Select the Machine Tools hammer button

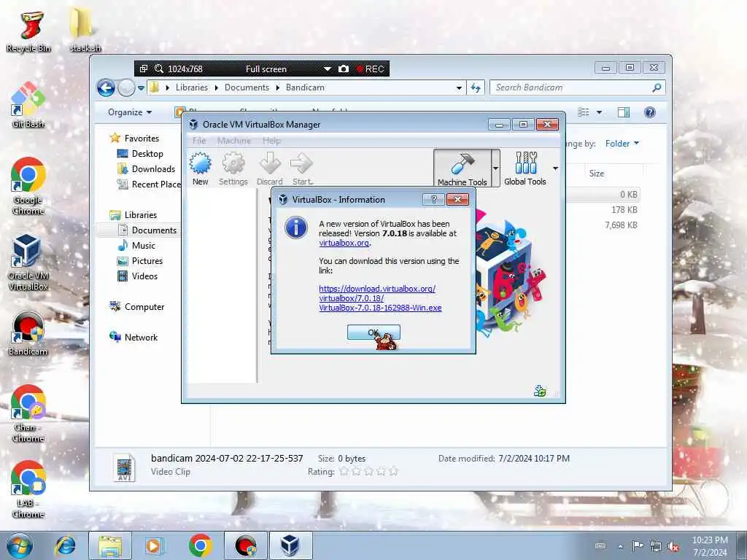(462, 168)
